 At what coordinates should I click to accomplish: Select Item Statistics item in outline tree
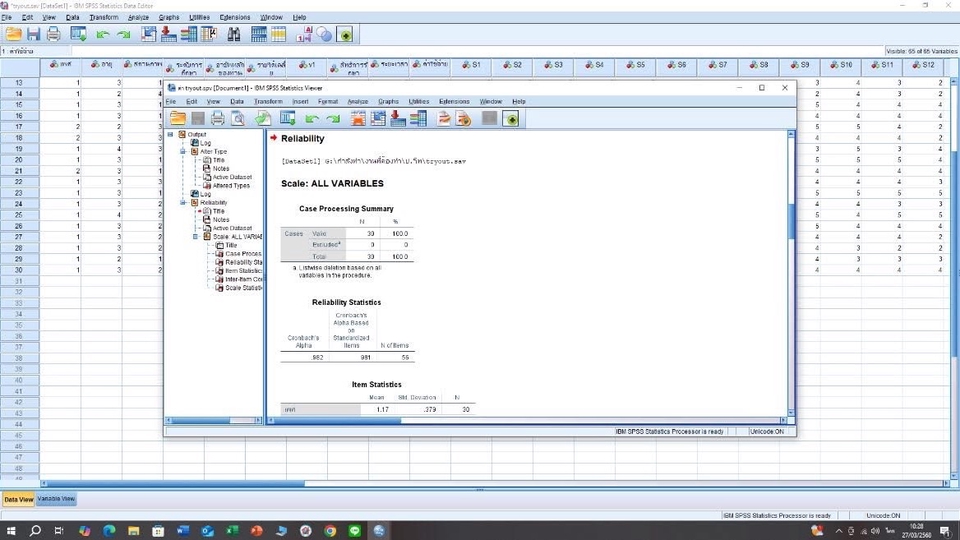[x=243, y=271]
